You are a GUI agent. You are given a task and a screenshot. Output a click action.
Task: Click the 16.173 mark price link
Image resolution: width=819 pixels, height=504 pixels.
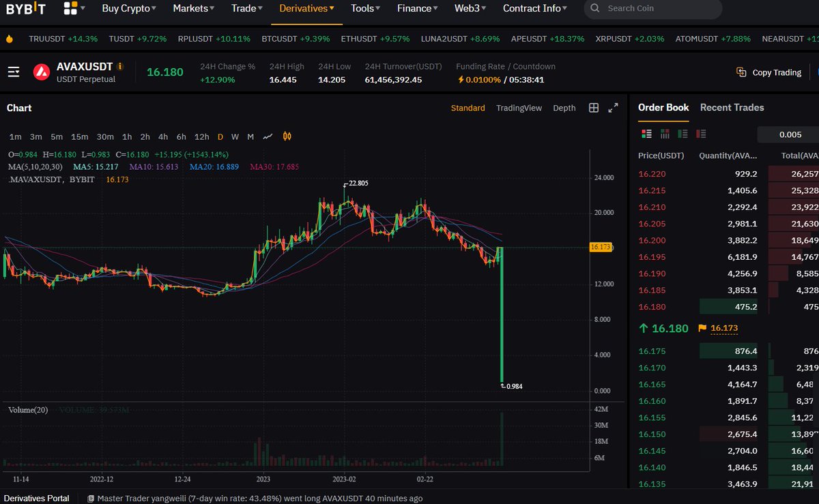click(x=724, y=329)
